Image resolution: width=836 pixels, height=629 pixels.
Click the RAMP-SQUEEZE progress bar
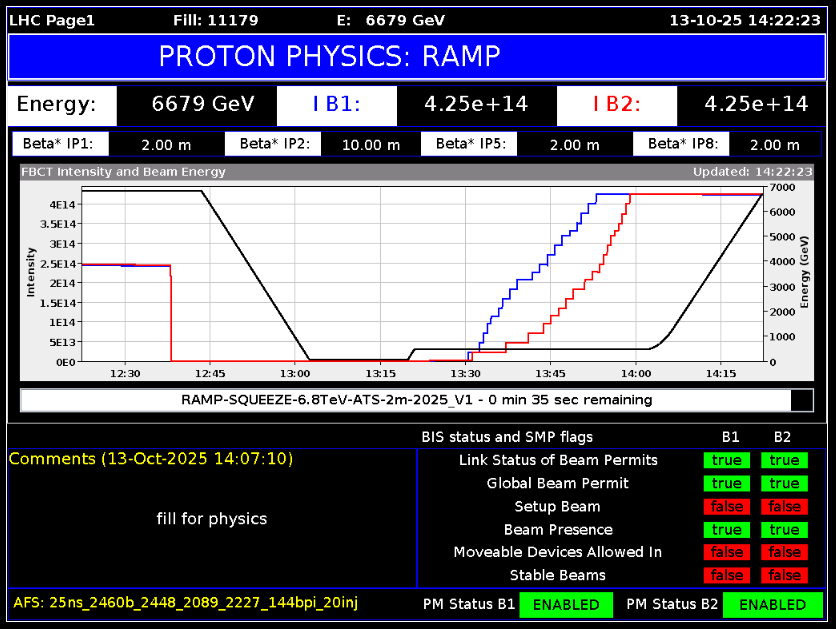point(417,400)
